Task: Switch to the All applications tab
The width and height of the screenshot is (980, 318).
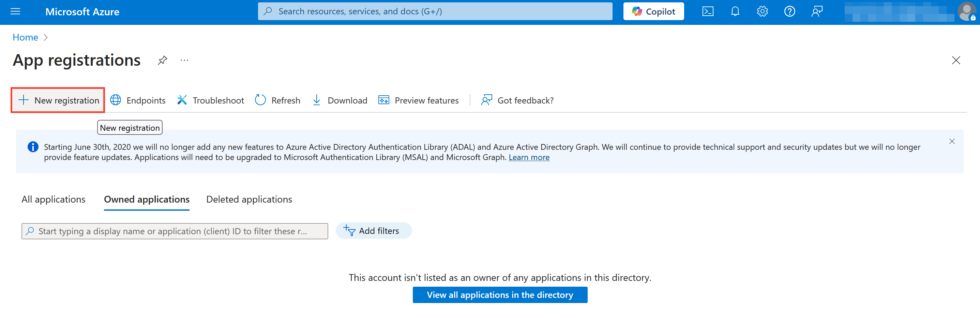Action: [53, 200]
